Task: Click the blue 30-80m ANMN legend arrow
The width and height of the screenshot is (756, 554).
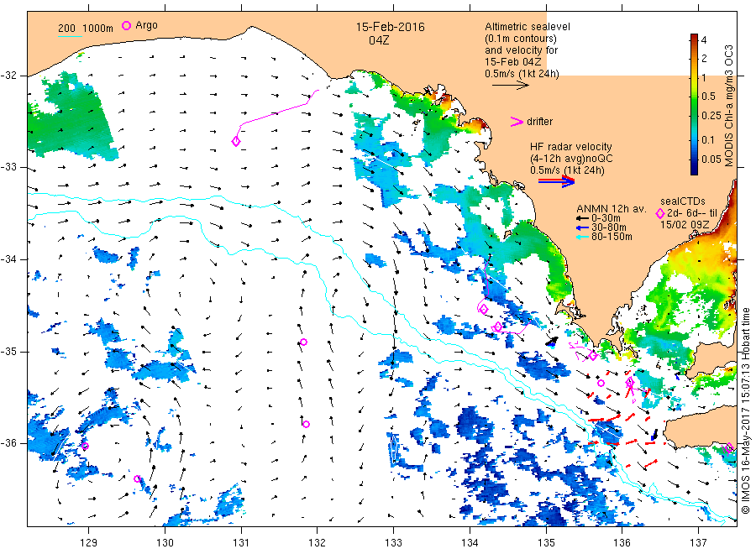Action: [583, 227]
